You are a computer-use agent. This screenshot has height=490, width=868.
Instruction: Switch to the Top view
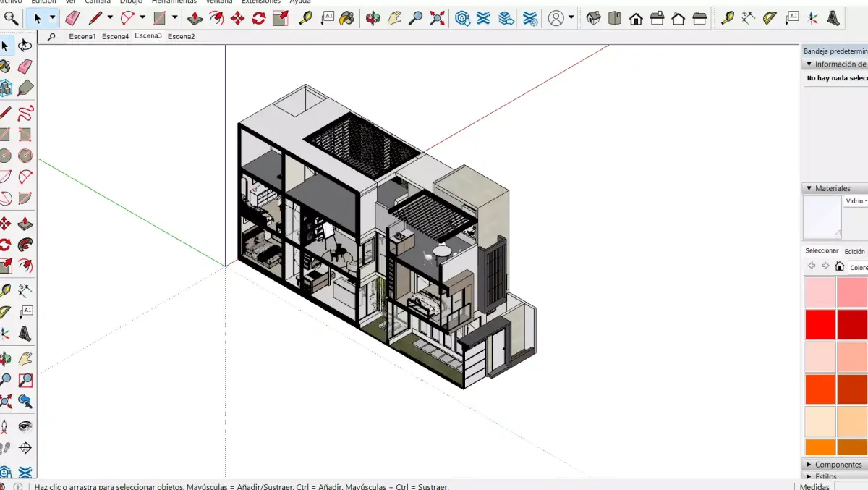615,18
